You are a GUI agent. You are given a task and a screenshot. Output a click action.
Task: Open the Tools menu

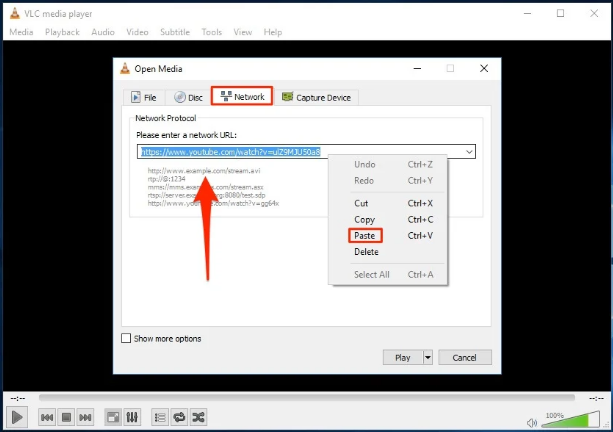[212, 32]
